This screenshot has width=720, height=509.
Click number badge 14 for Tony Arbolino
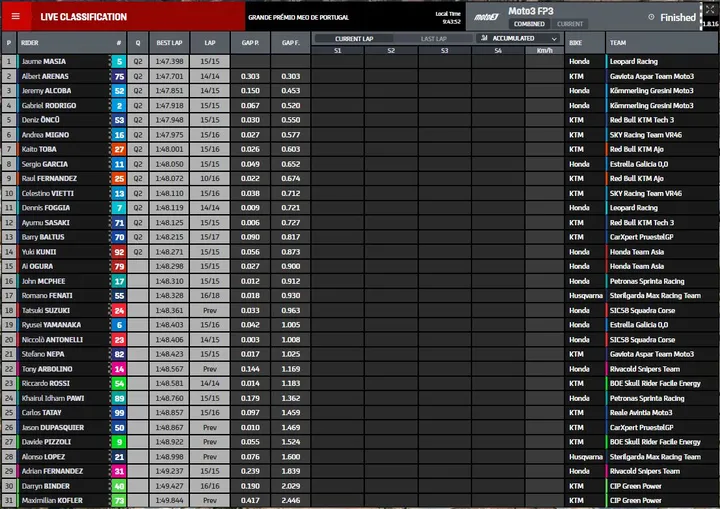pos(119,369)
